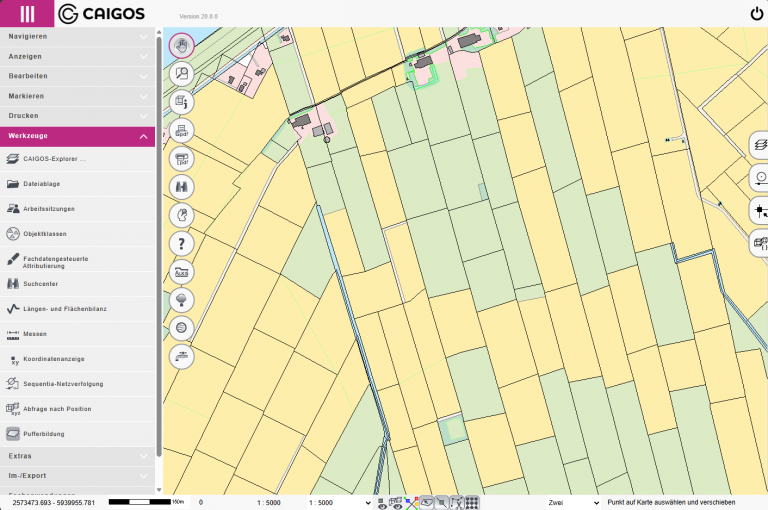
Task: Click the Version 20.0.0 label
Action: coord(198,16)
